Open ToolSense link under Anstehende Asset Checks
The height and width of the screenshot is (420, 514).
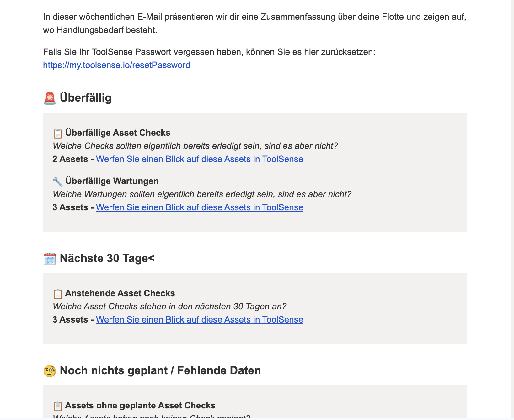(x=200, y=319)
